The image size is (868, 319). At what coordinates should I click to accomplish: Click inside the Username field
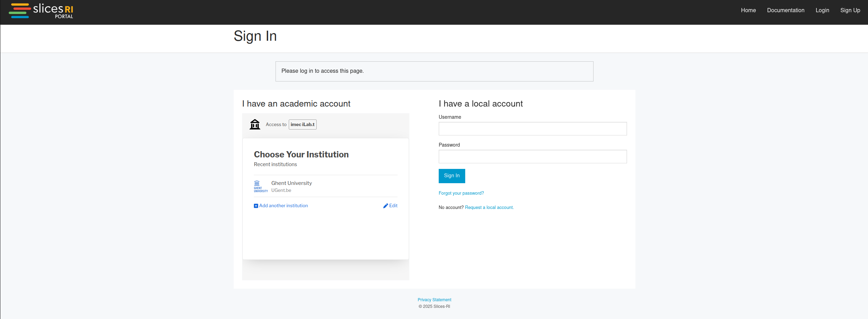[x=532, y=129]
